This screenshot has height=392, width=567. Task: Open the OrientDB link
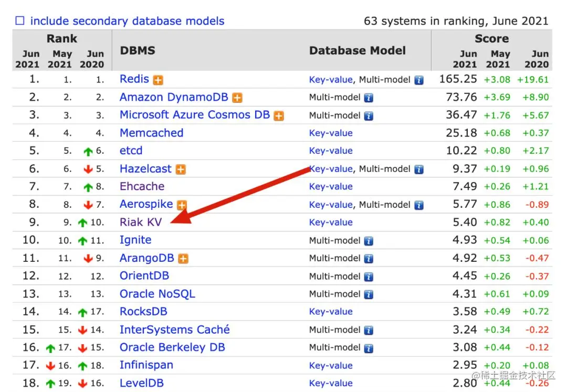click(x=144, y=276)
